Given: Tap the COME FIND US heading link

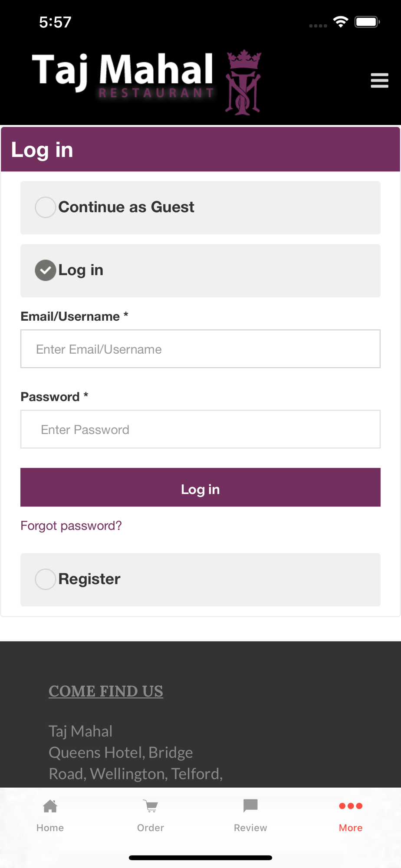Looking at the screenshot, I should (x=106, y=691).
